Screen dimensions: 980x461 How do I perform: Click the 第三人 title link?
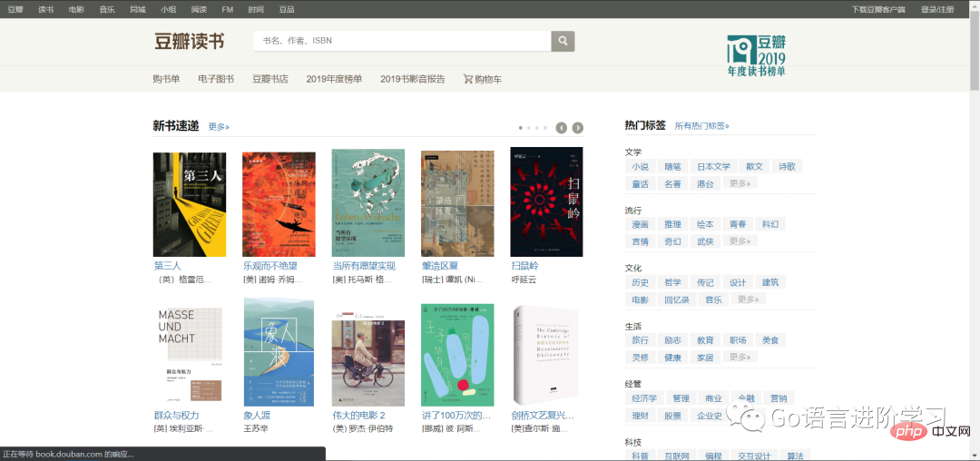pos(168,266)
